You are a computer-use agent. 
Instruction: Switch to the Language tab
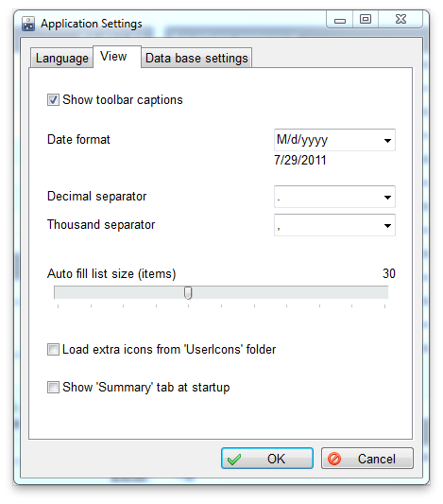point(61,59)
